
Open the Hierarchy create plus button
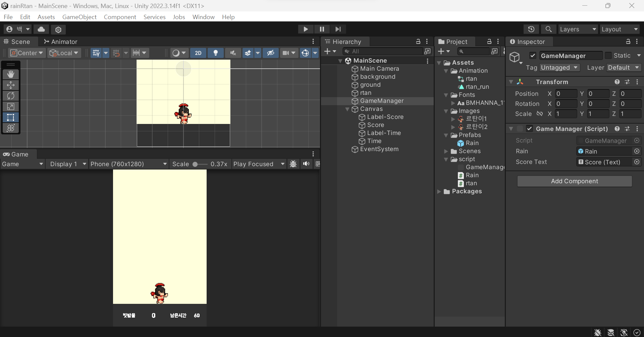click(330, 51)
